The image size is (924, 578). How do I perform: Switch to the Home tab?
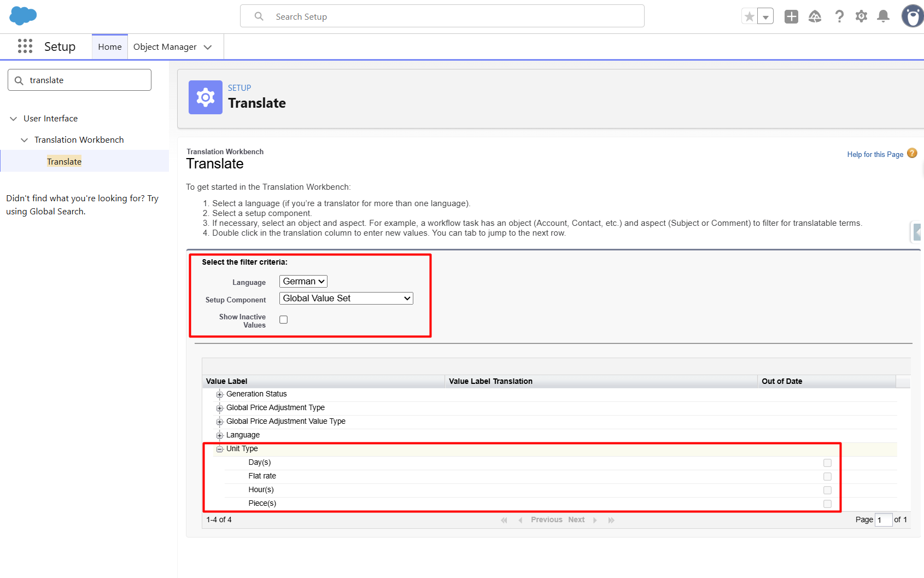[110, 47]
